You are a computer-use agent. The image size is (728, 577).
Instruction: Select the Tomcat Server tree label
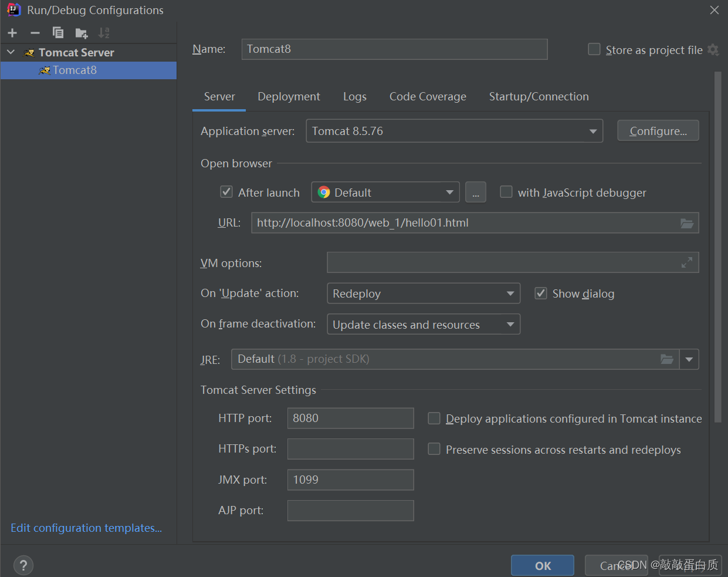click(x=76, y=53)
